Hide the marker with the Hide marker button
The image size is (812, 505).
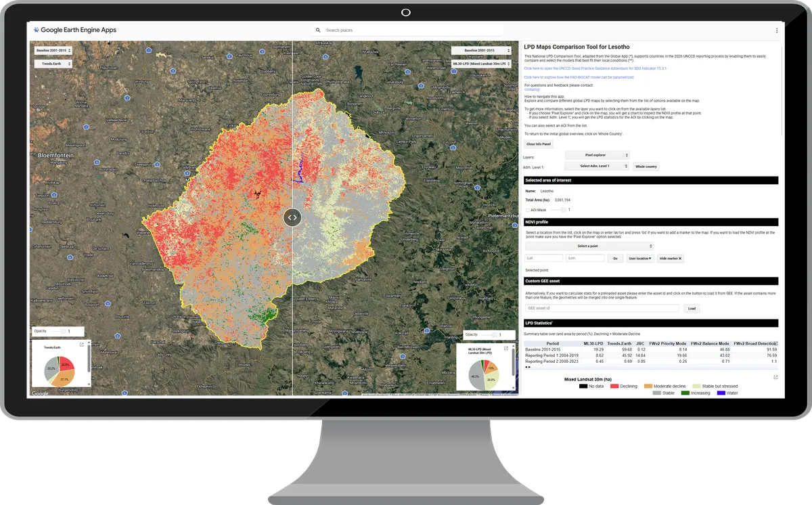tap(671, 259)
